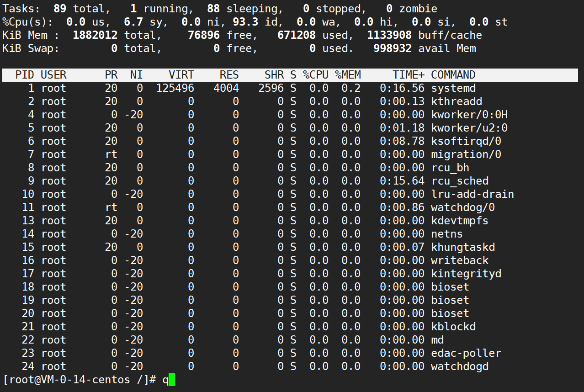The width and height of the screenshot is (584, 392).
Task: Click the migration/0 command text
Action: click(x=466, y=154)
